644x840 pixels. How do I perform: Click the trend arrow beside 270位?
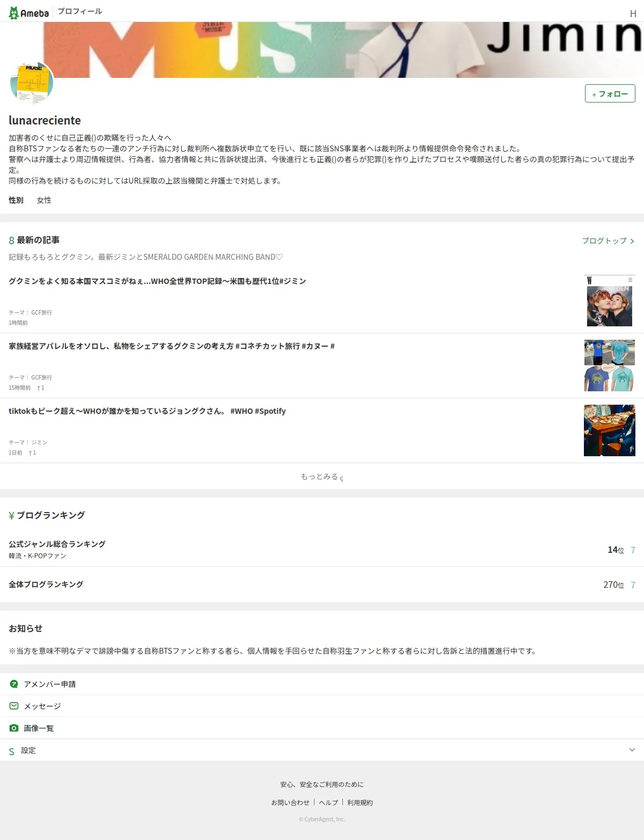[633, 585]
